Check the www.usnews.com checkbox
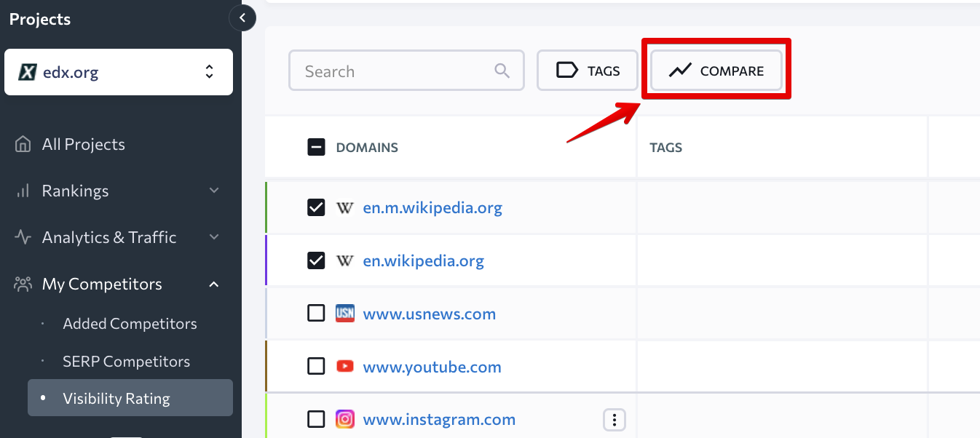The height and width of the screenshot is (438, 980). click(316, 314)
